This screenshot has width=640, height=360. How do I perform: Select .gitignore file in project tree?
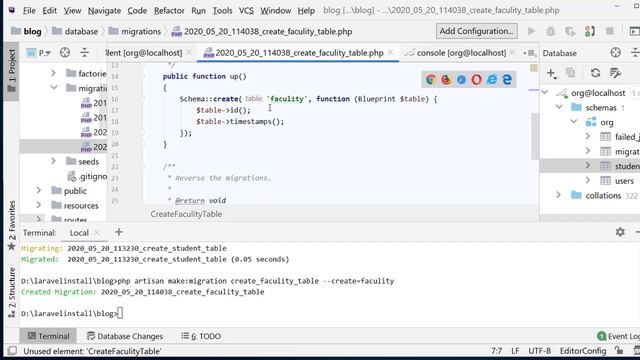87,176
